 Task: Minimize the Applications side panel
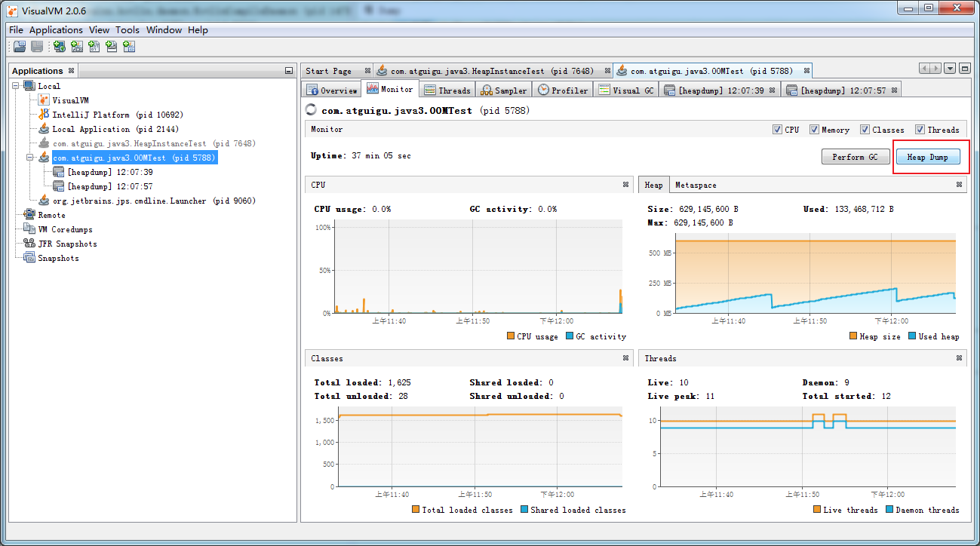(289, 70)
